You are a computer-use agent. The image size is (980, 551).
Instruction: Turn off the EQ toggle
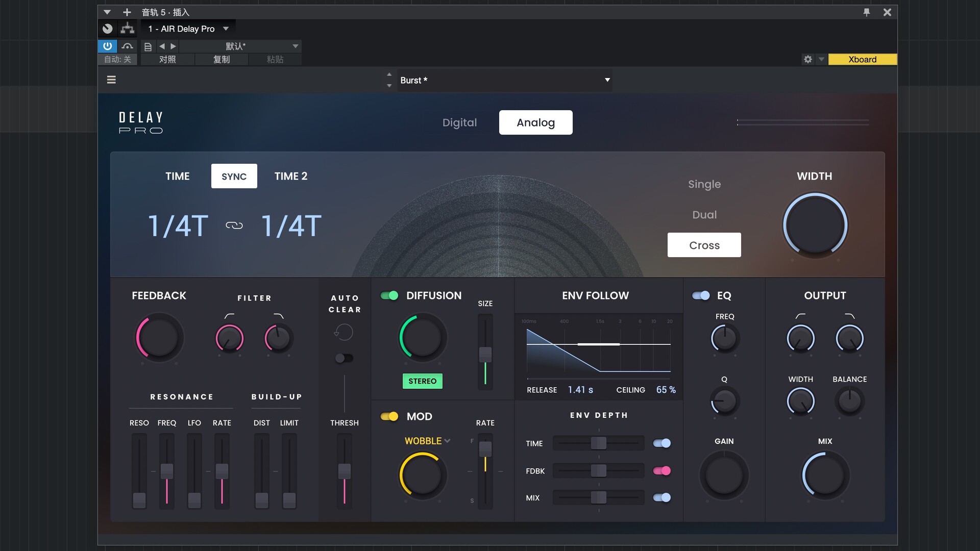[701, 295]
